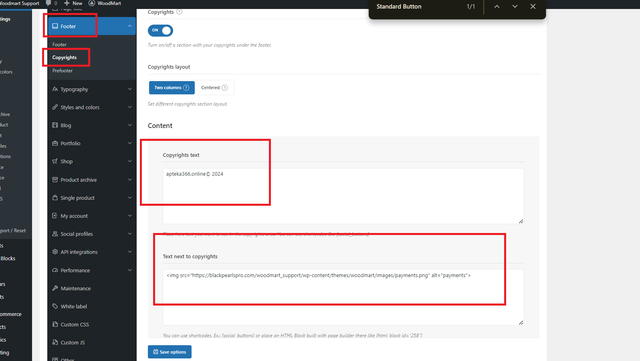This screenshot has height=361, width=640.
Task: Grab Text next to copyrights resize handle
Action: [521, 323]
